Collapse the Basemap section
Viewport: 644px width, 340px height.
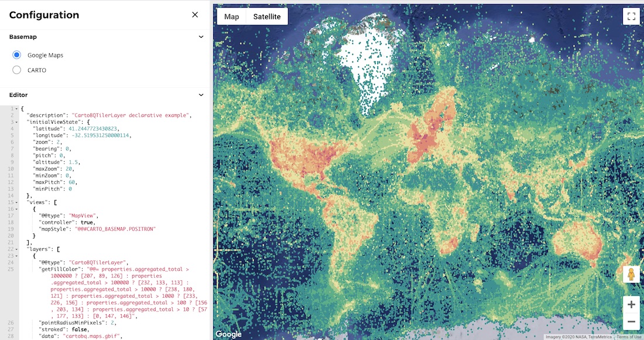[201, 37]
